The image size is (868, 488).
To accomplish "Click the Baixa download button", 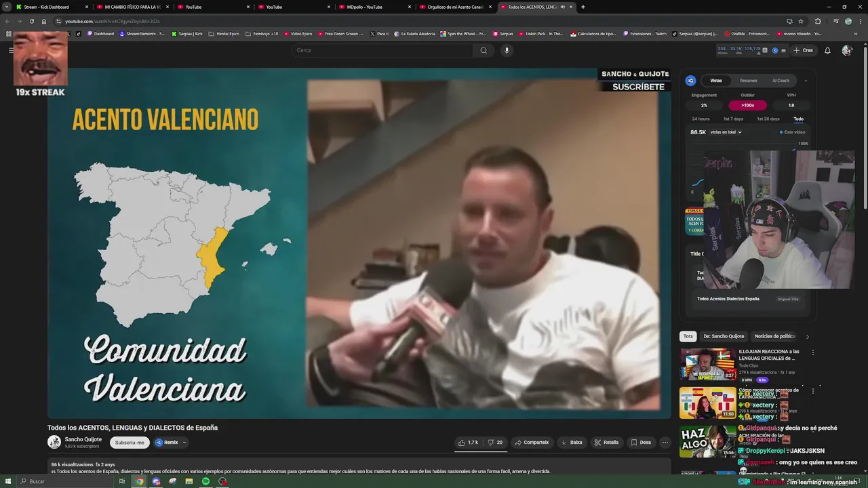I will tap(572, 443).
